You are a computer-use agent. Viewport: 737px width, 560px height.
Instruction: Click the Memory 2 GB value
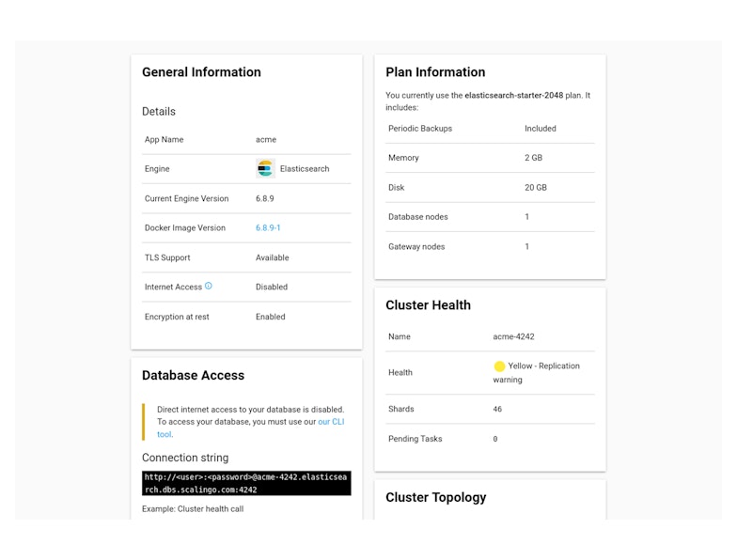point(533,158)
